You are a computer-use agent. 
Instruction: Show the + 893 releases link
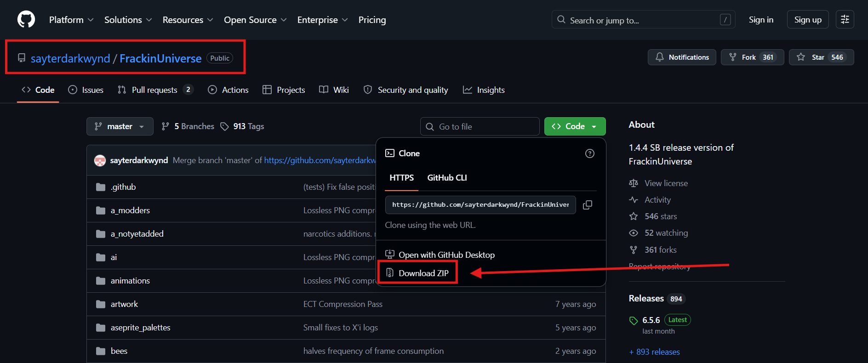tap(655, 352)
